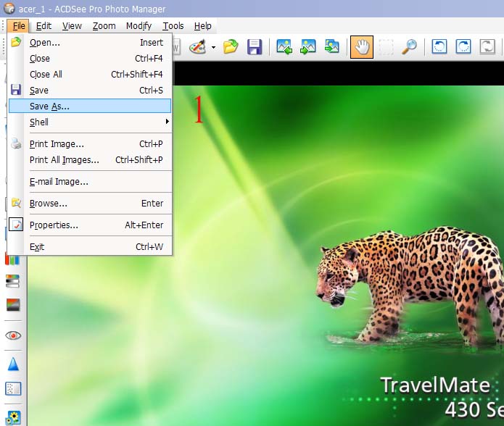Choose Open... from File menu
The height and width of the screenshot is (426, 504).
click(x=90, y=42)
